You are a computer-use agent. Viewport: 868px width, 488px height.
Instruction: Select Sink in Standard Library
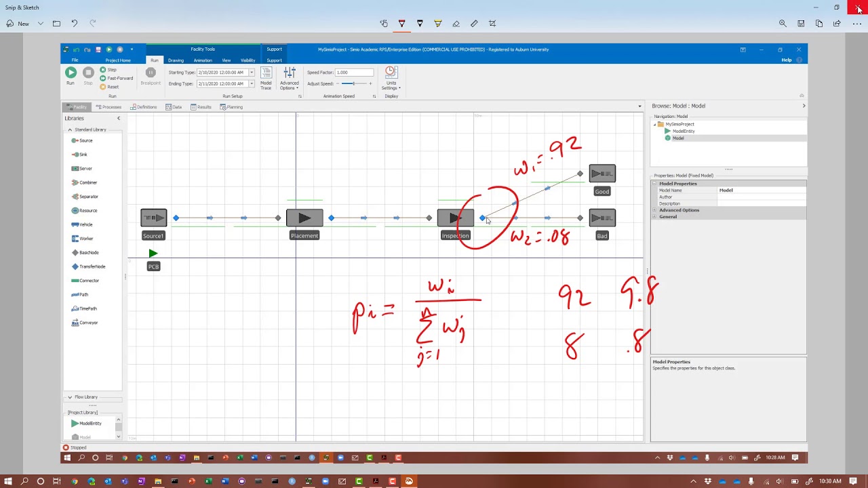point(79,155)
